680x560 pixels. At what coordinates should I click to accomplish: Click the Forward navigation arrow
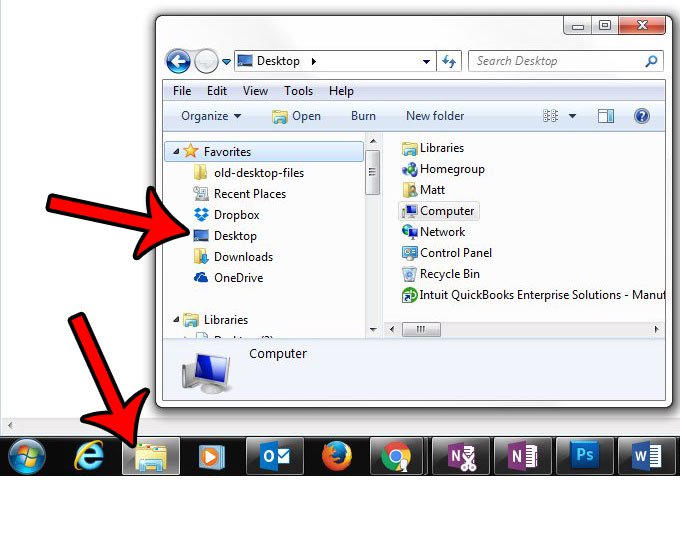pos(206,61)
